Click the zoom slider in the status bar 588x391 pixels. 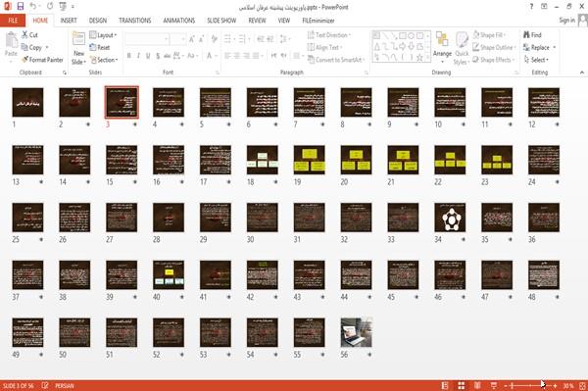click(530, 385)
